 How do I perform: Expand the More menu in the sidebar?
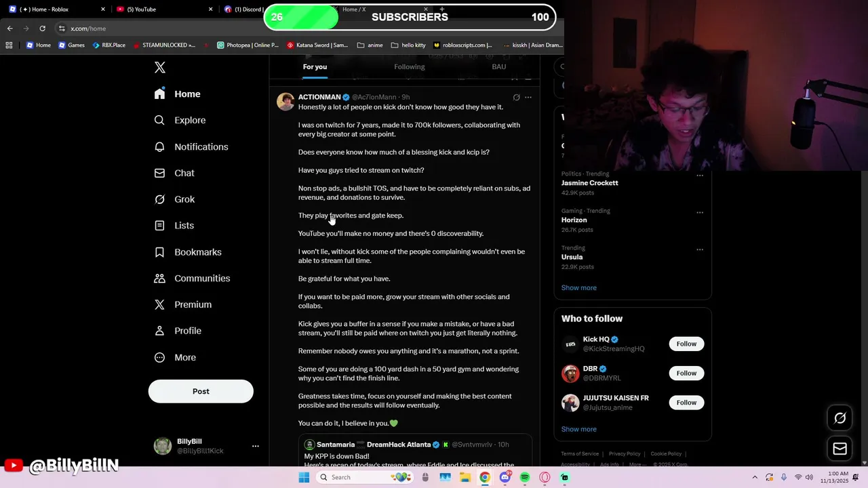click(175, 357)
